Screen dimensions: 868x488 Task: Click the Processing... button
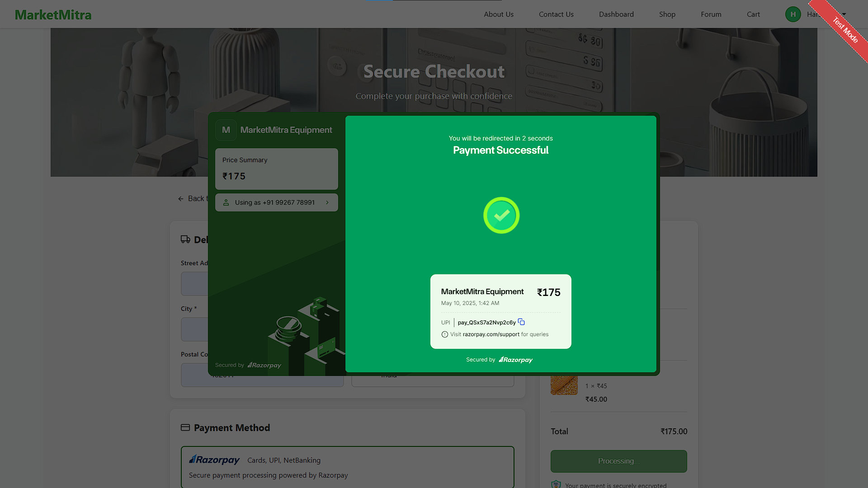618,461
